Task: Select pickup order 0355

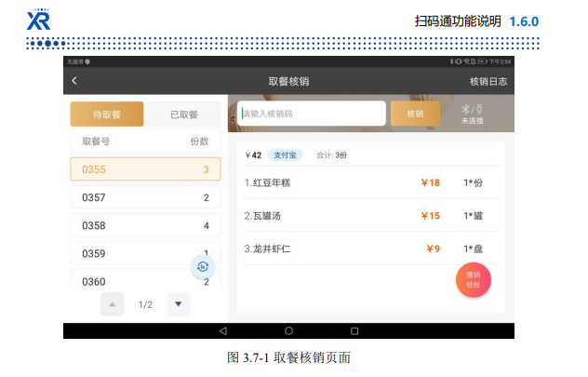Action: tap(145, 169)
